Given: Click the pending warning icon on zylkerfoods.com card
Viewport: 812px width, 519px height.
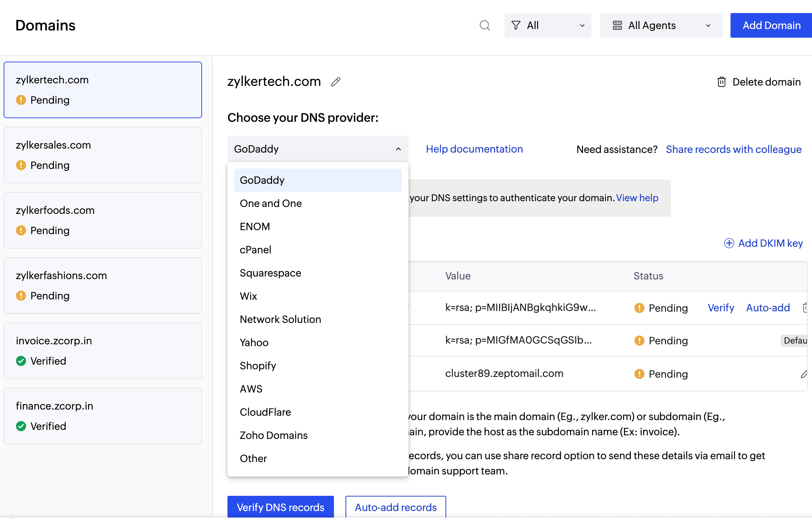Looking at the screenshot, I should [x=21, y=231].
